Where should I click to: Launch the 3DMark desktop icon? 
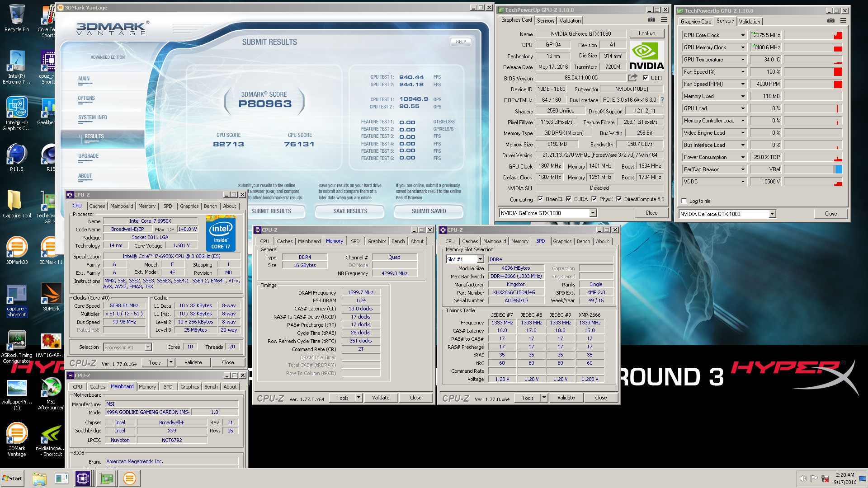pyautogui.click(x=51, y=297)
